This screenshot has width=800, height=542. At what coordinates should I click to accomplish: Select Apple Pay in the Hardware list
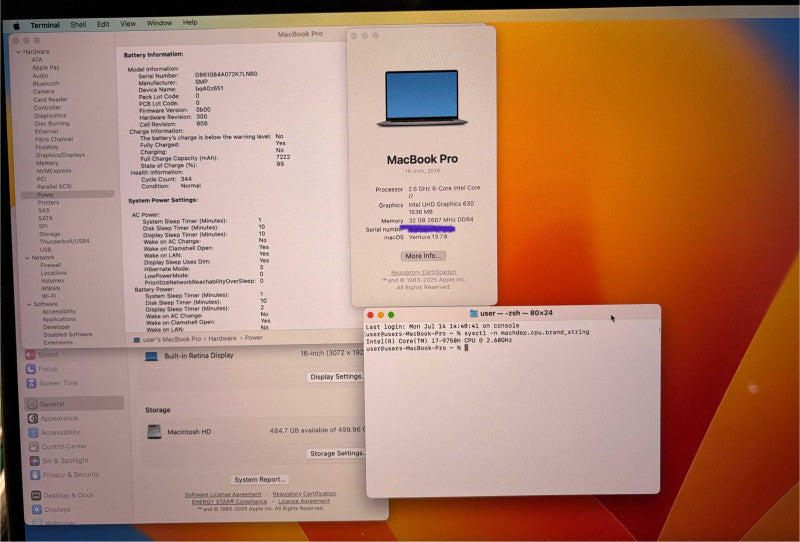click(x=46, y=68)
